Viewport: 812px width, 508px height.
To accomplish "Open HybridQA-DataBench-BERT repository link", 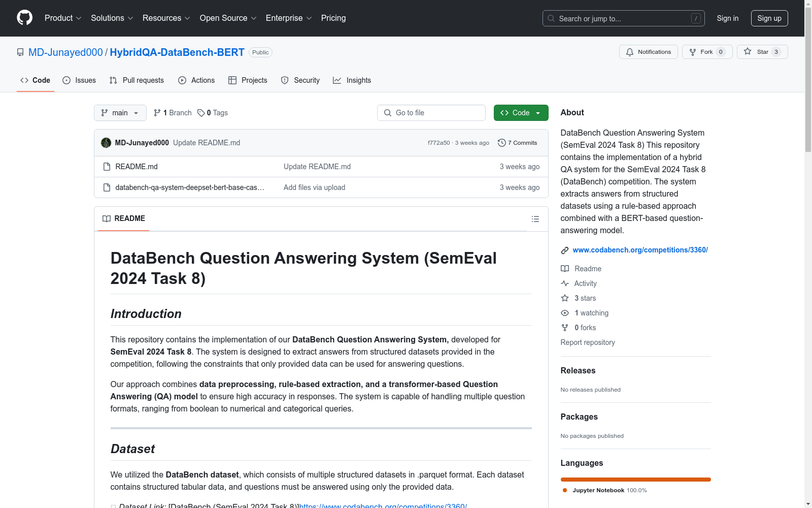I will (x=177, y=52).
